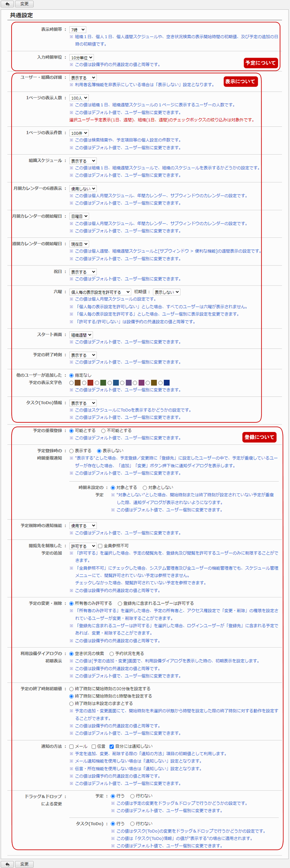Select 表示する for 時間重複通知
The image size is (290, 868).
tap(72, 451)
